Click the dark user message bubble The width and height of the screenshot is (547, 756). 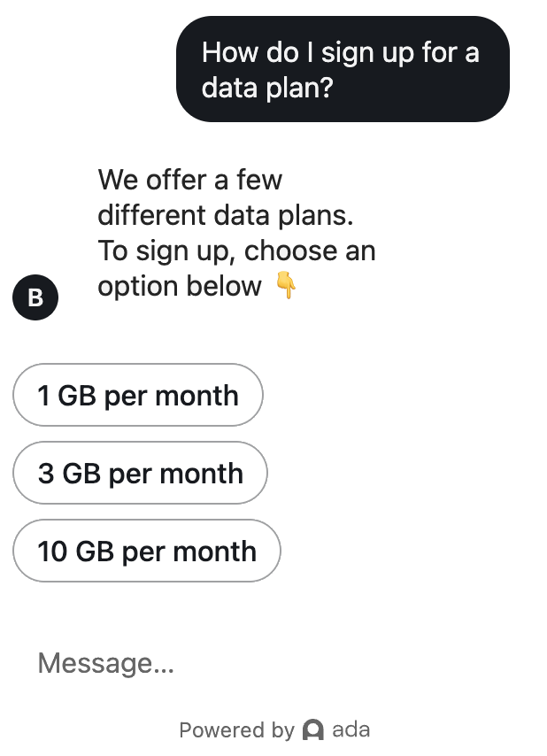[343, 69]
